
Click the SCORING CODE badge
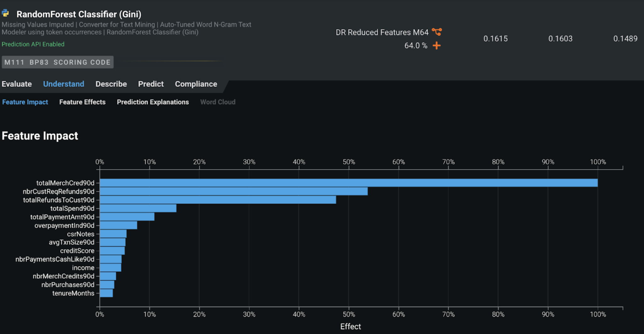[x=82, y=62]
